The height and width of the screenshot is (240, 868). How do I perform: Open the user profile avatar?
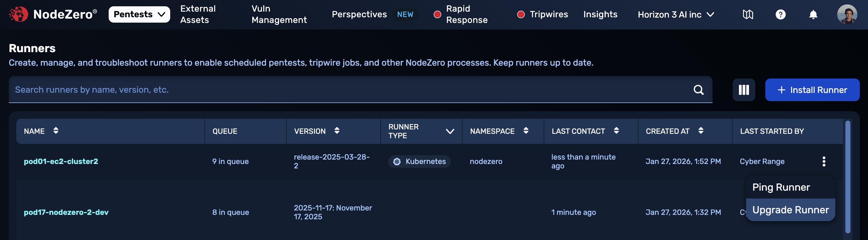847,14
